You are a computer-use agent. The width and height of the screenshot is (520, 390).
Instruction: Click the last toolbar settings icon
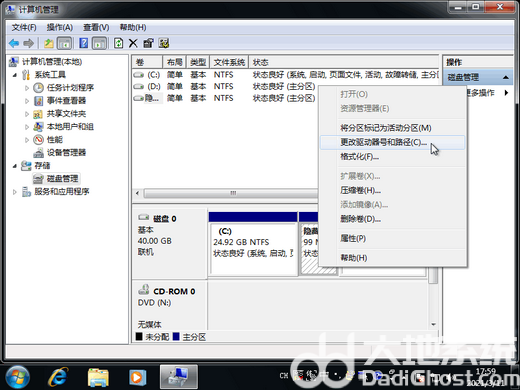(x=164, y=43)
